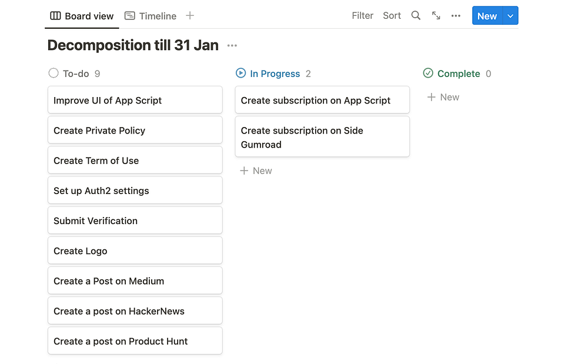
Task: Open the Sort options
Action: pos(392,16)
